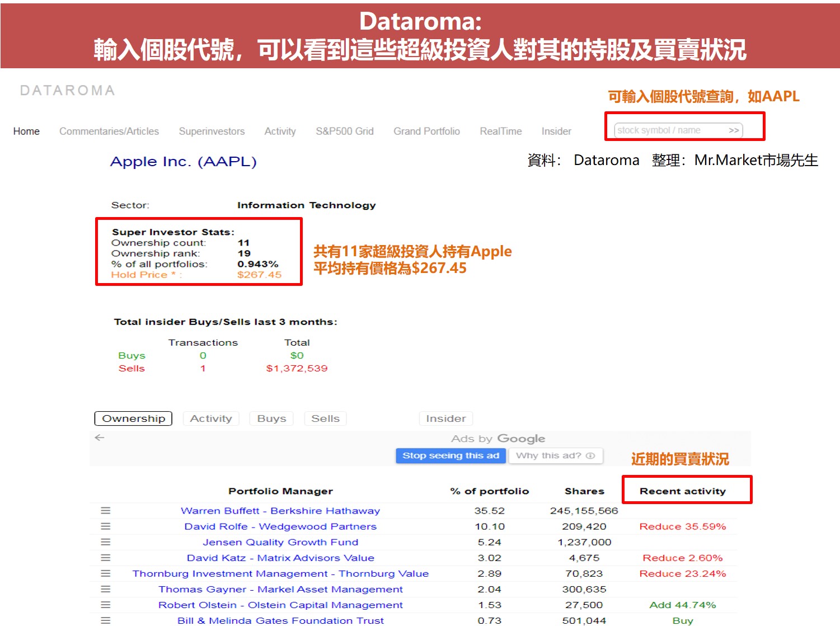Click Stop seeing this ad button
The height and width of the screenshot is (626, 840).
pyautogui.click(x=451, y=456)
